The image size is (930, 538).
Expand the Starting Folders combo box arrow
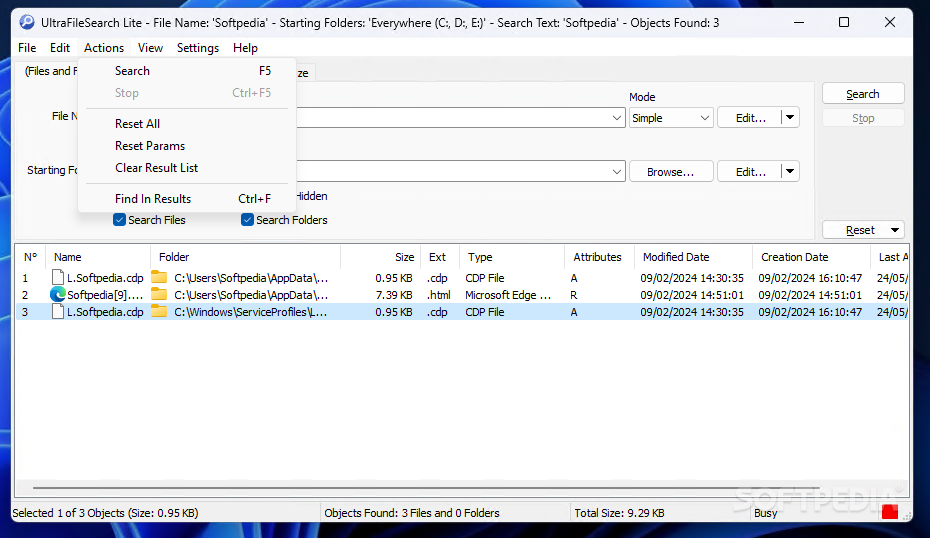click(617, 172)
